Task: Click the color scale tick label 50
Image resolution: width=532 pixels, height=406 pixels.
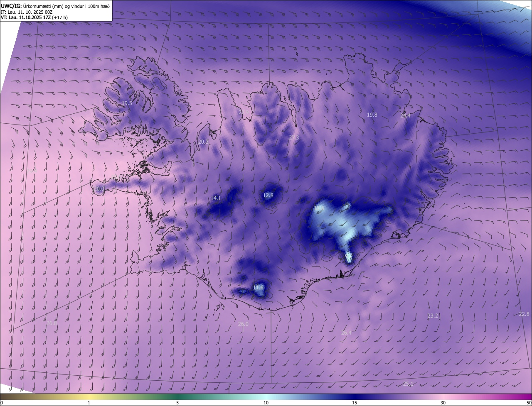Action: (x=529, y=403)
